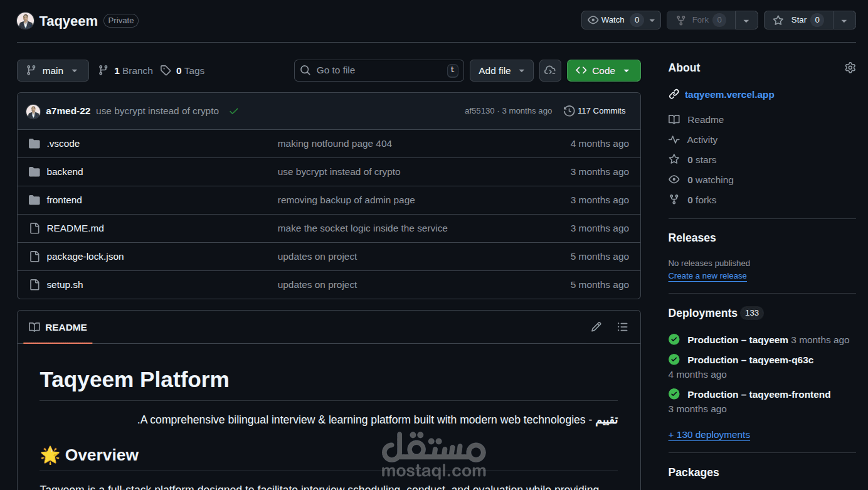
Task: Click the package-lock.json file icon
Action: 34,257
